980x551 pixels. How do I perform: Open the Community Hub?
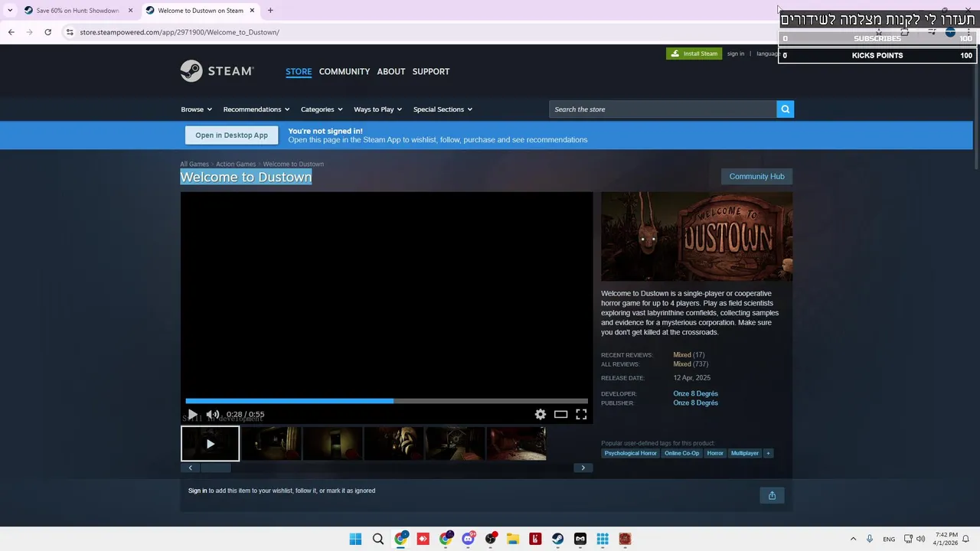click(756, 177)
